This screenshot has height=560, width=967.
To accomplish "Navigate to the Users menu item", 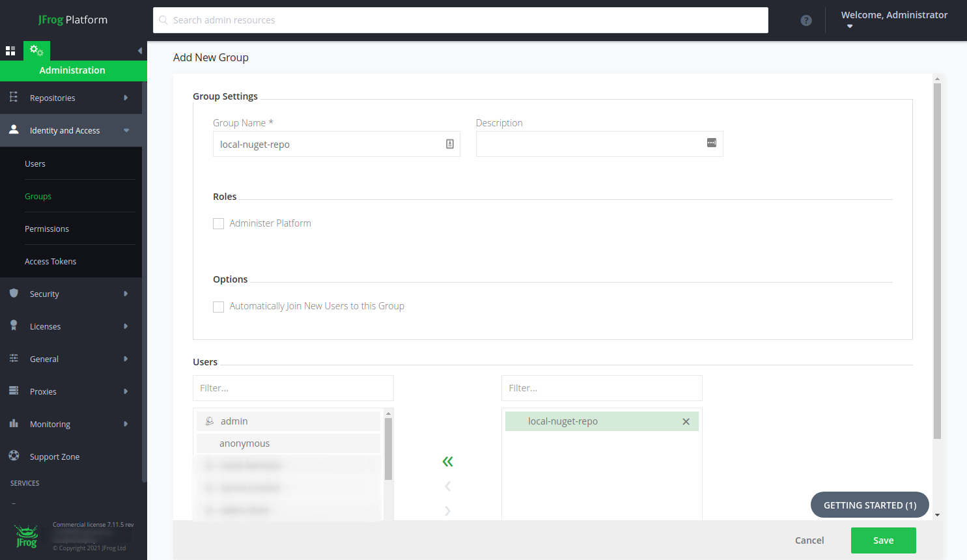I will pyautogui.click(x=35, y=163).
